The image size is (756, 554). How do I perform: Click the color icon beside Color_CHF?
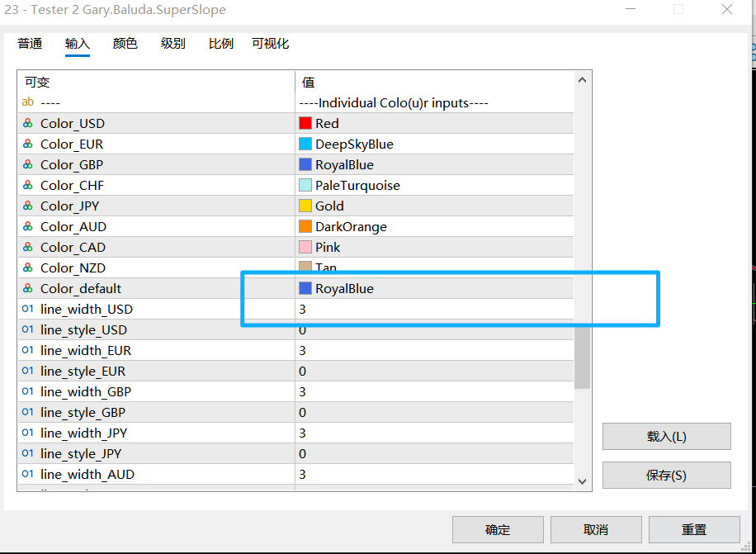point(28,185)
